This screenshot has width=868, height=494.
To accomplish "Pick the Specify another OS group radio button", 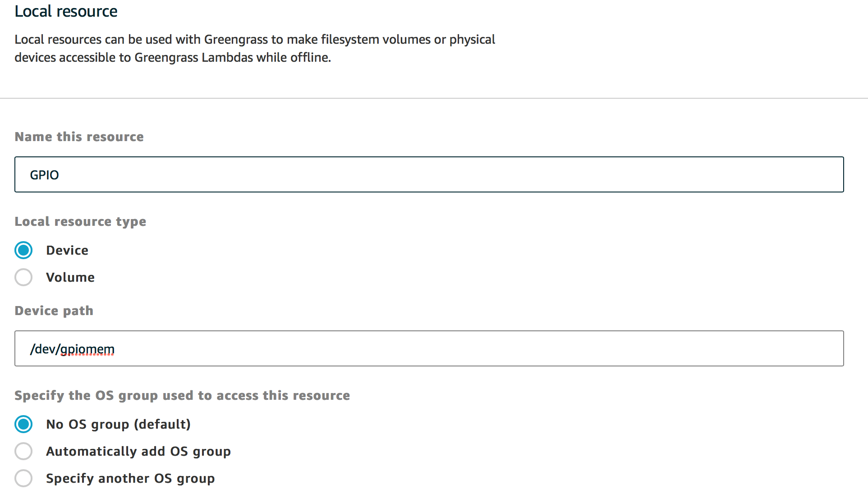I will [23, 478].
